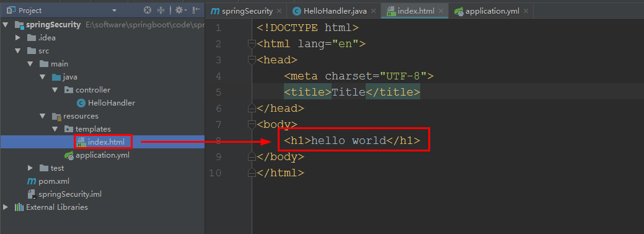Select the test folder row
Screen dimensions: 644x234
pyautogui.click(x=102, y=168)
